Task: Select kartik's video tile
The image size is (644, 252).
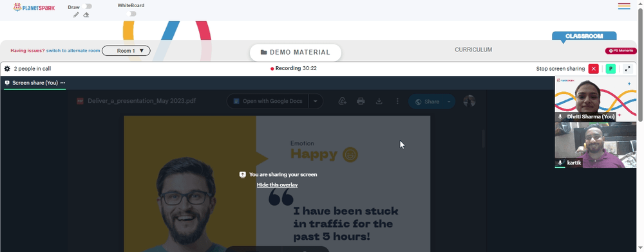Action: 596,145
